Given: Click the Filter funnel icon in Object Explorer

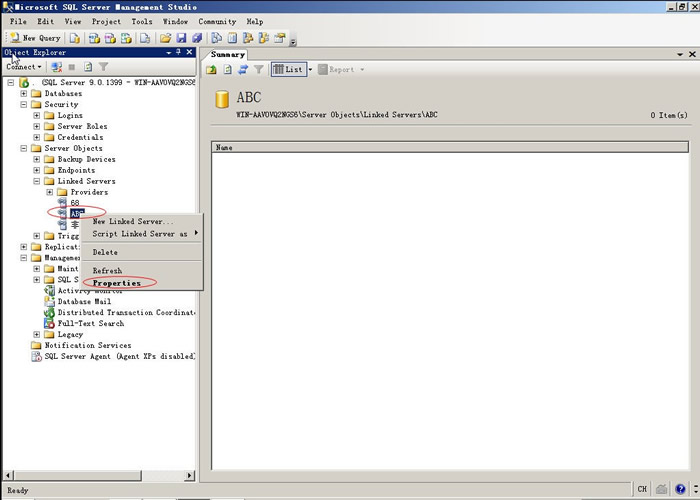Looking at the screenshot, I should tap(103, 67).
